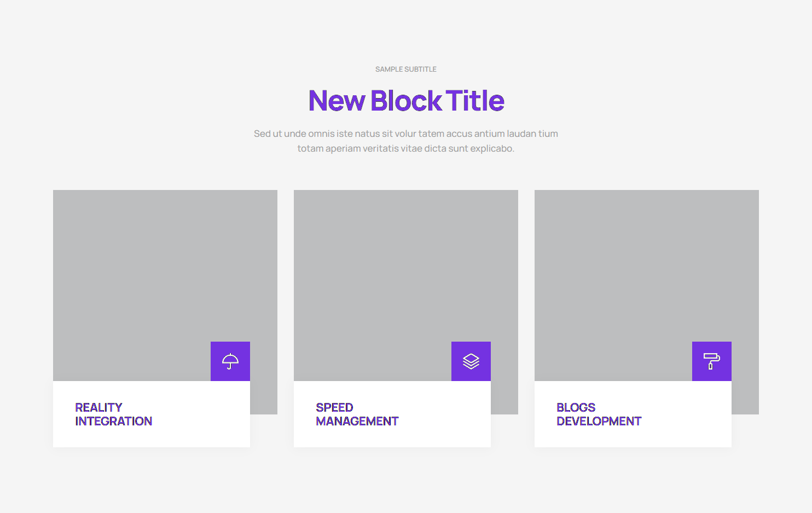Image resolution: width=812 pixels, height=513 pixels.
Task: Select the word SPEED in the second card
Action: pyautogui.click(x=334, y=407)
